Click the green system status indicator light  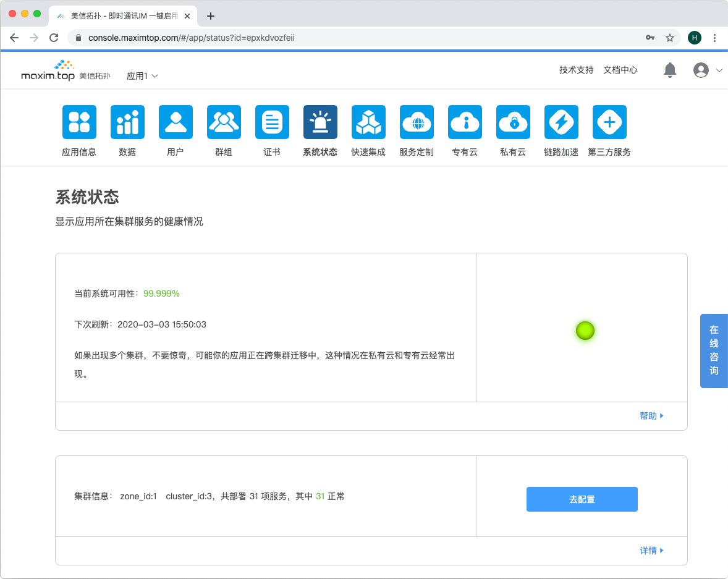click(585, 331)
